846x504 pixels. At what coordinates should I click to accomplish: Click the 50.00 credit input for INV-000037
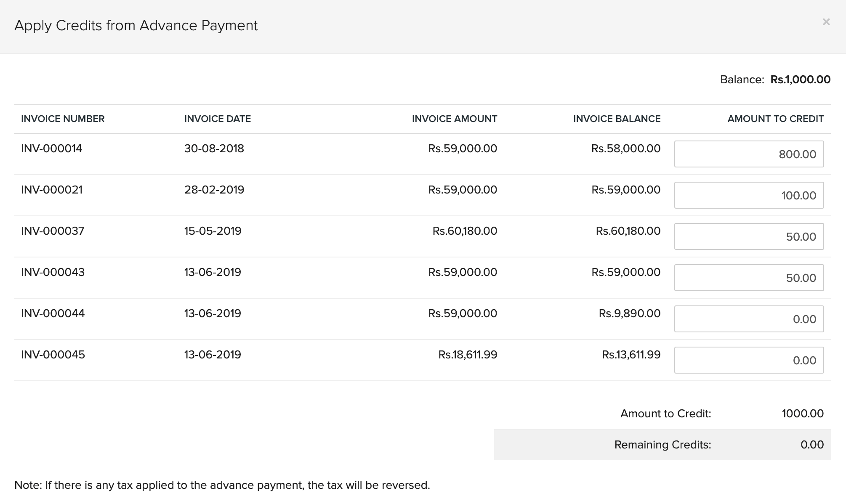point(749,236)
